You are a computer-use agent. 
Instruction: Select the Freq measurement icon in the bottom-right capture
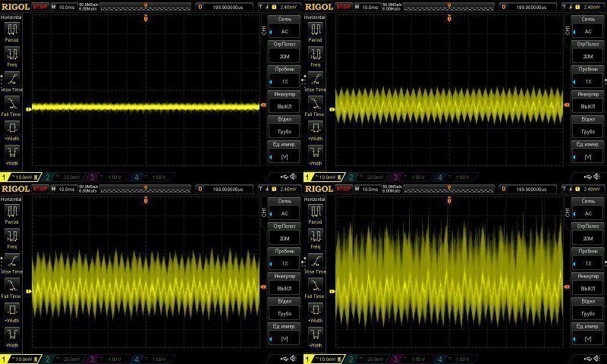316,236
